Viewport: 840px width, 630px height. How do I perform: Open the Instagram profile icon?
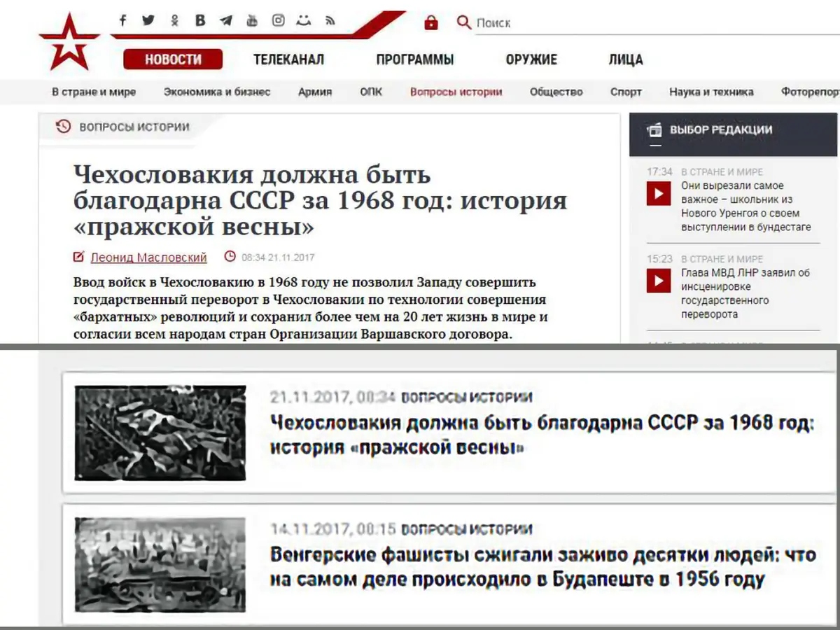(278, 20)
